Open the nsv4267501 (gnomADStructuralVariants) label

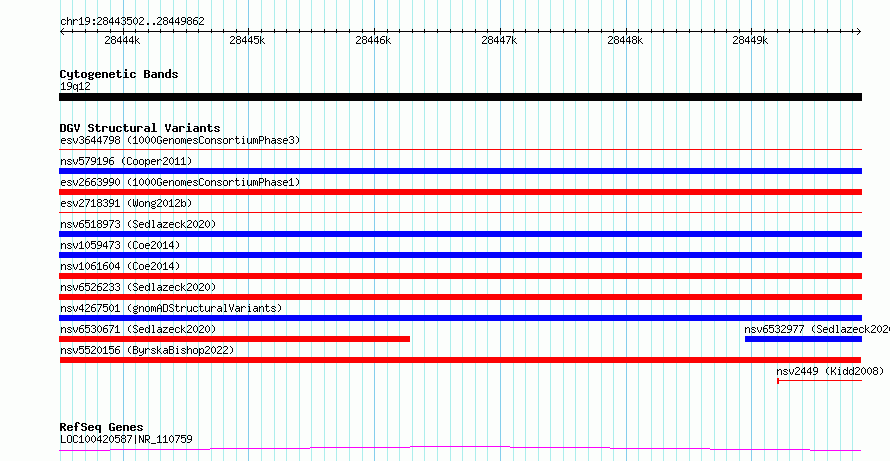pyautogui.click(x=171, y=308)
